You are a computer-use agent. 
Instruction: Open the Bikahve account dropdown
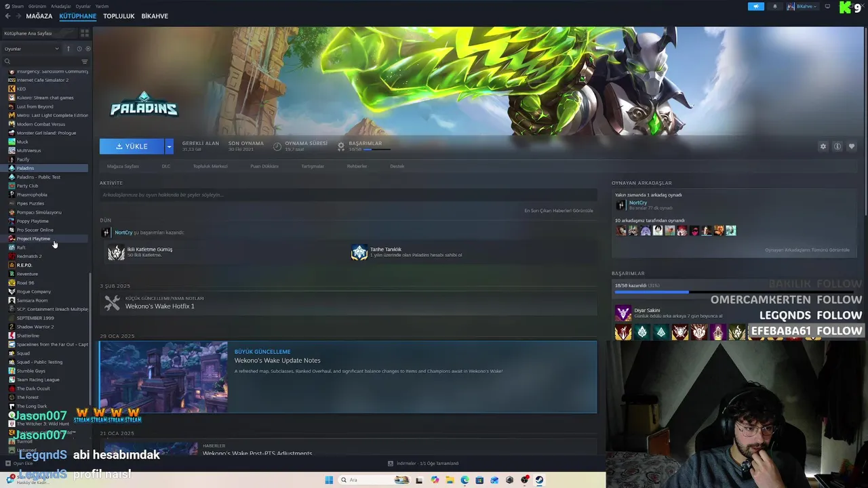point(802,6)
